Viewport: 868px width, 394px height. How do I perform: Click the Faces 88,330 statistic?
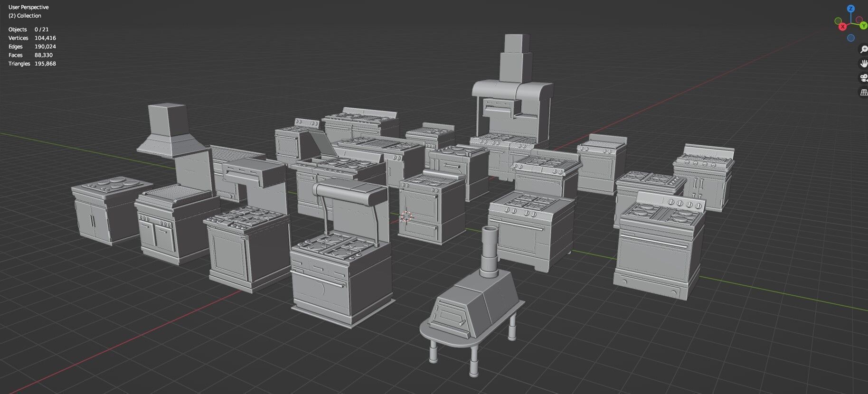(x=30, y=55)
